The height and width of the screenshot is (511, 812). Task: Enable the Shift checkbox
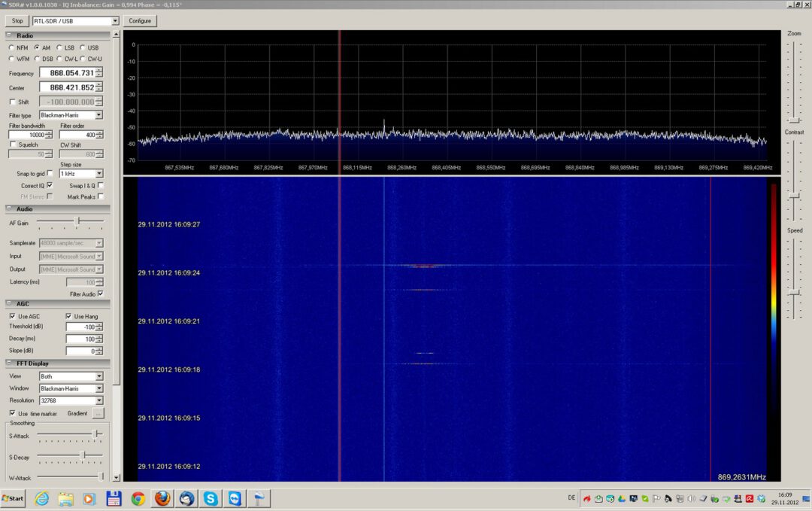click(13, 102)
